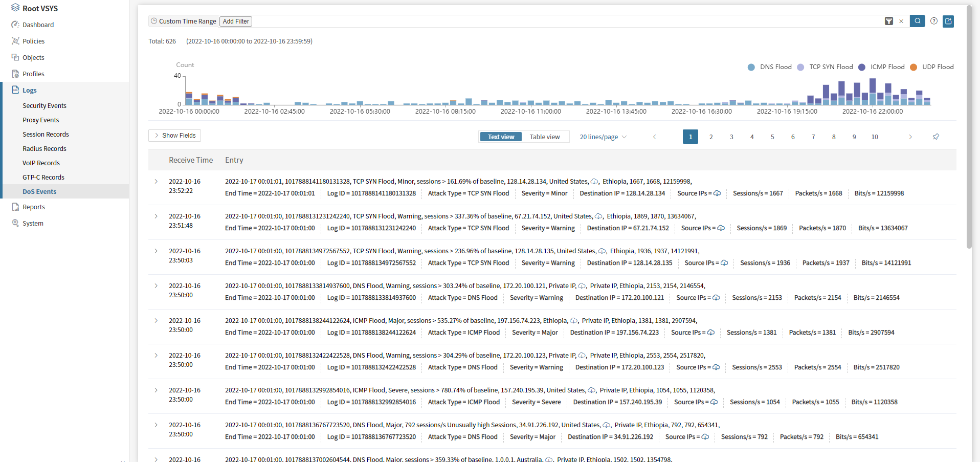Expand the first log entry at 23:52:22
Image resolution: width=980 pixels, height=462 pixels.
[x=156, y=182]
